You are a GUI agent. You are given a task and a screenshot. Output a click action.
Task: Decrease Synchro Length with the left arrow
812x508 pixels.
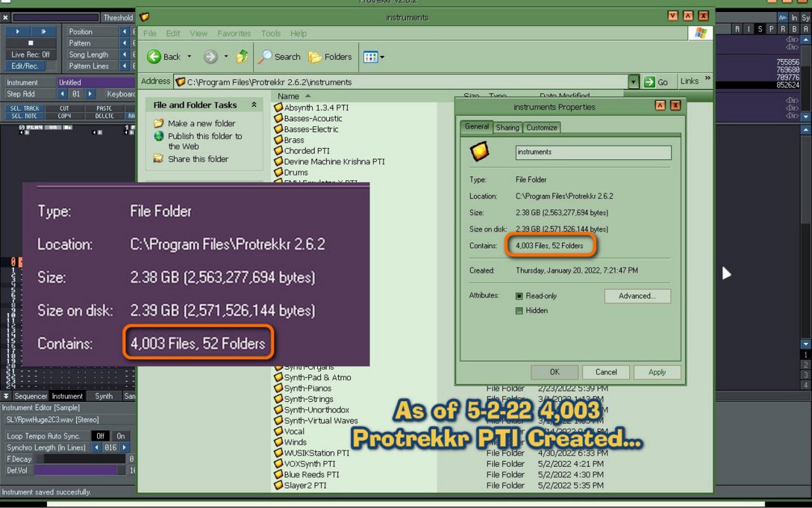[96, 447]
